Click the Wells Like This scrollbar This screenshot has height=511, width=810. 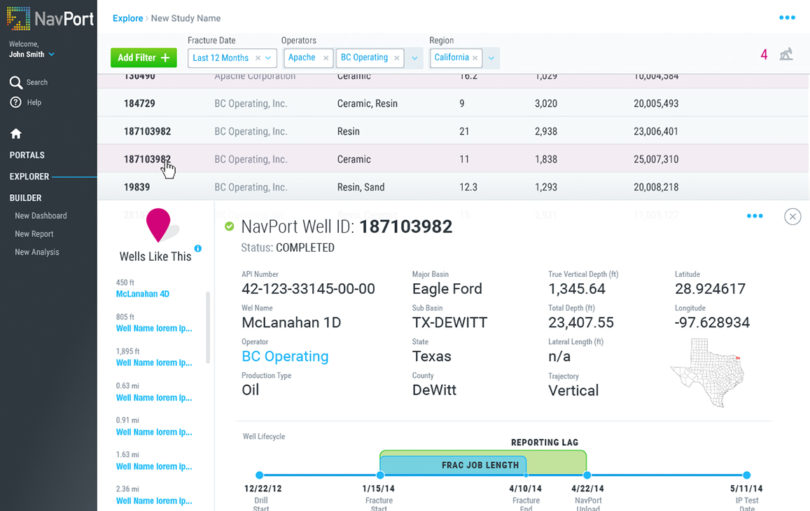pos(208,328)
